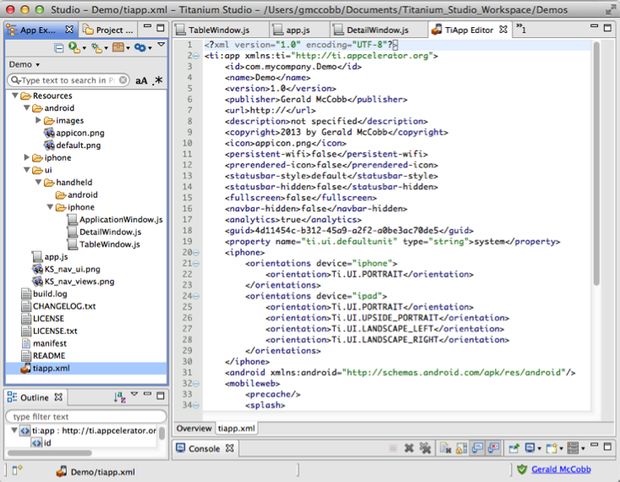The width and height of the screenshot is (620, 482).
Task: Switch to the tiapp.xml source tab
Action: (x=236, y=428)
